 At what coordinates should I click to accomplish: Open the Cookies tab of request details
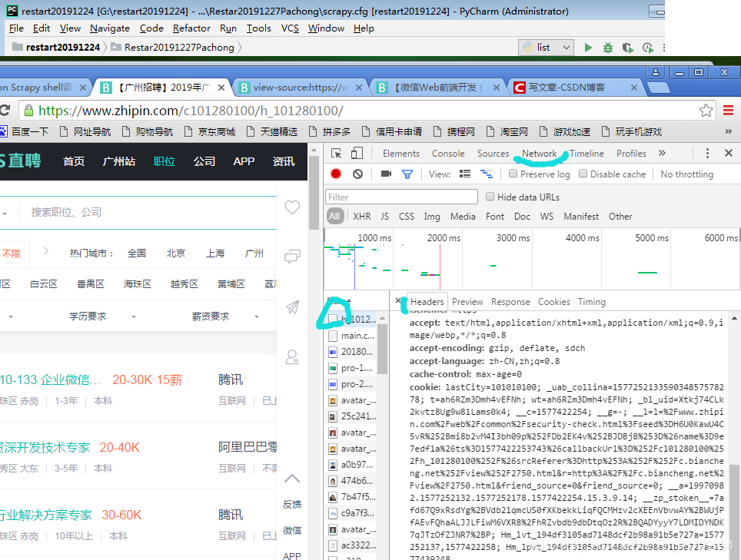coord(554,302)
